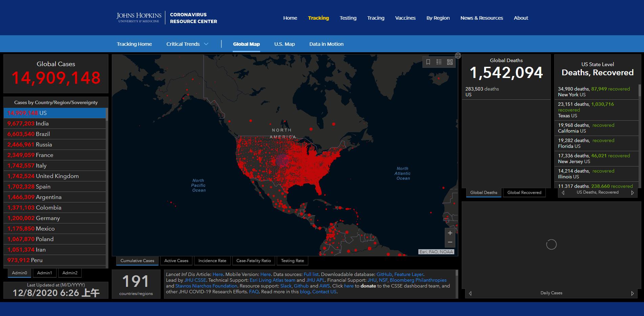Viewport: 644px width, 316px height.
Task: Switch to the Admin0 tab
Action: 19,273
